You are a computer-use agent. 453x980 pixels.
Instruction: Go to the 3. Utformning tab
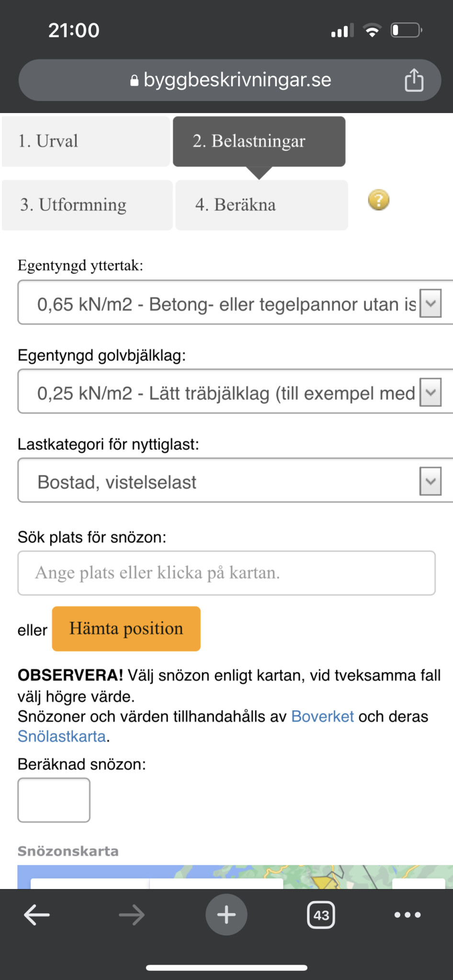pyautogui.click(x=87, y=205)
